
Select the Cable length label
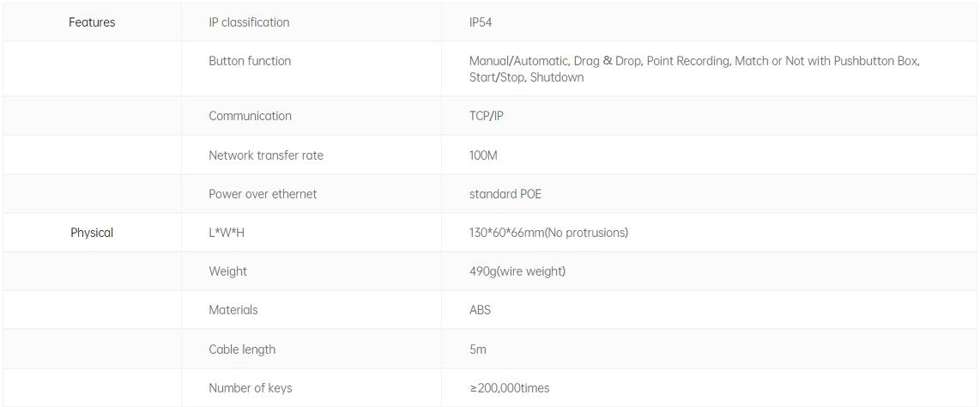point(242,349)
